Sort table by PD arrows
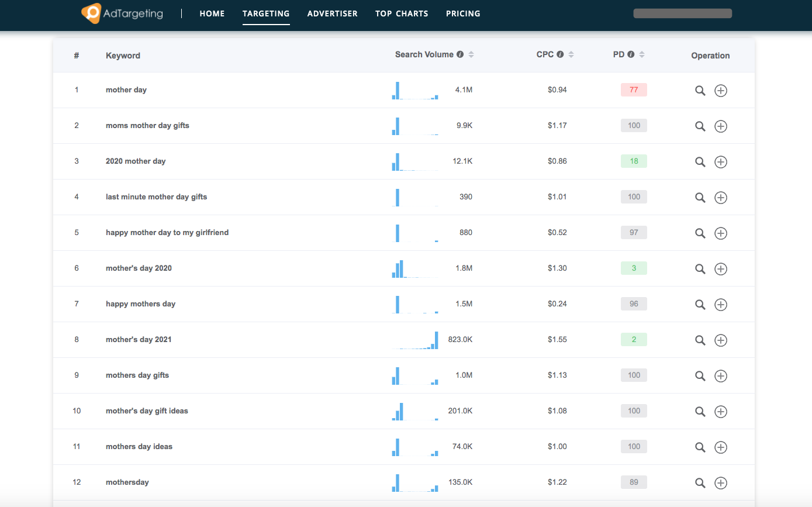 pyautogui.click(x=642, y=54)
